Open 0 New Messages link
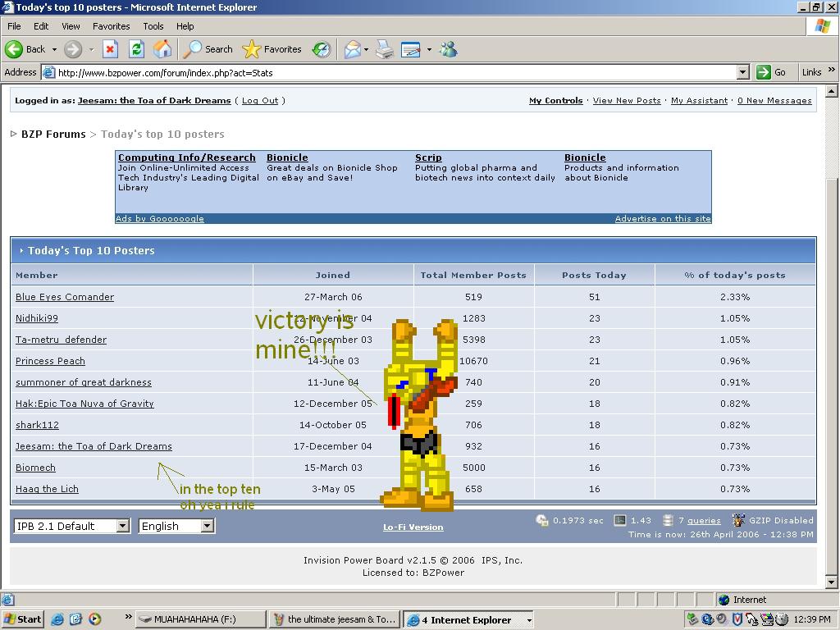 tap(774, 100)
